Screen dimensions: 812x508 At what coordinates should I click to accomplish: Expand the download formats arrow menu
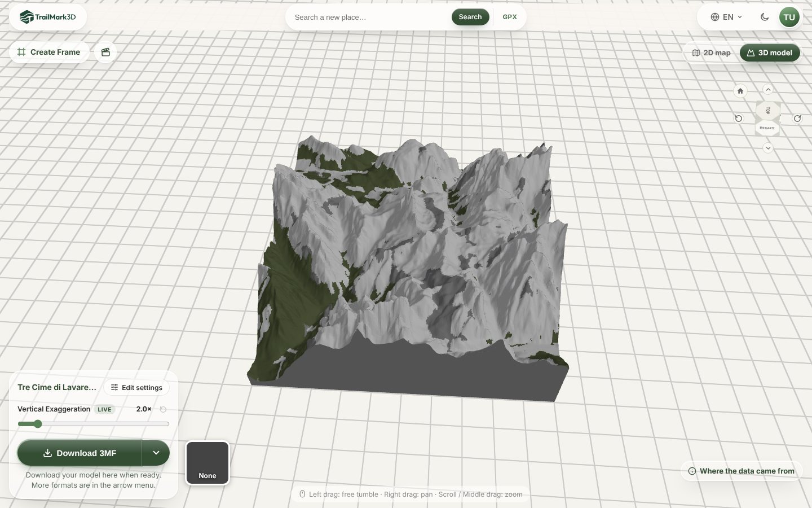pos(156,453)
